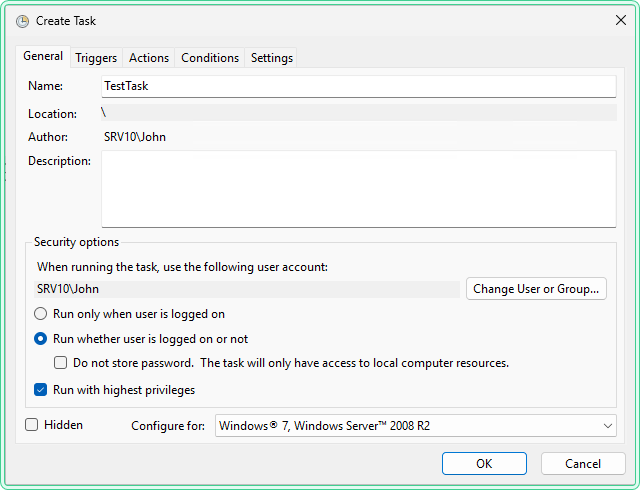Viewport: 640px width, 490px height.
Task: Open the Actions tab
Action: click(x=149, y=58)
